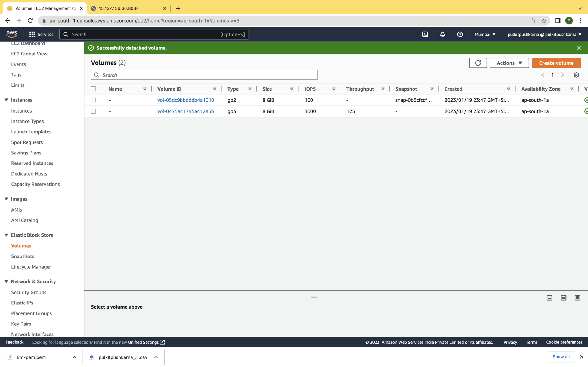
Task: Open the Mumbai region selector
Action: (485, 34)
